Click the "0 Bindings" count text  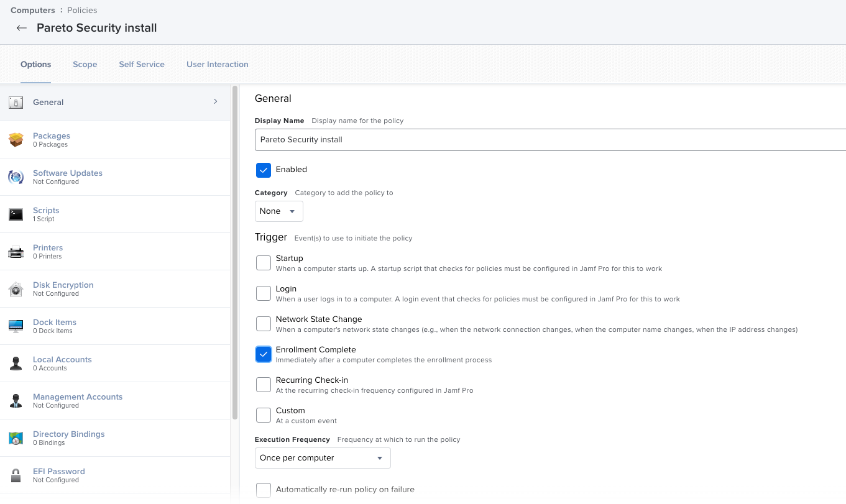49,442
